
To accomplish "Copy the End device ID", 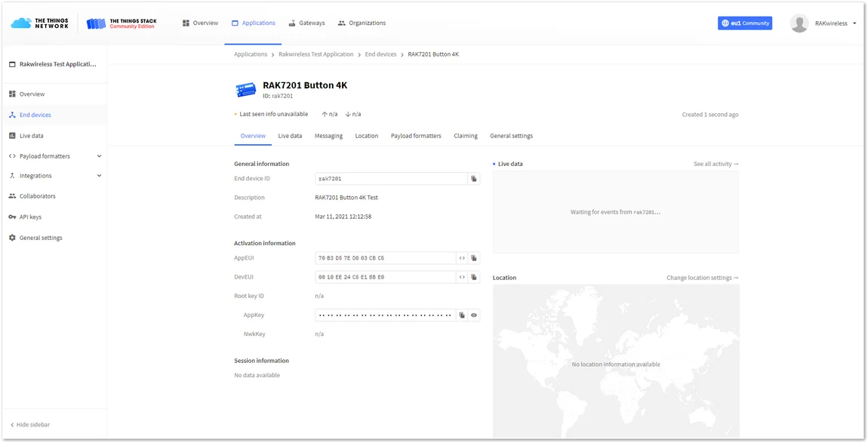I will 474,179.
